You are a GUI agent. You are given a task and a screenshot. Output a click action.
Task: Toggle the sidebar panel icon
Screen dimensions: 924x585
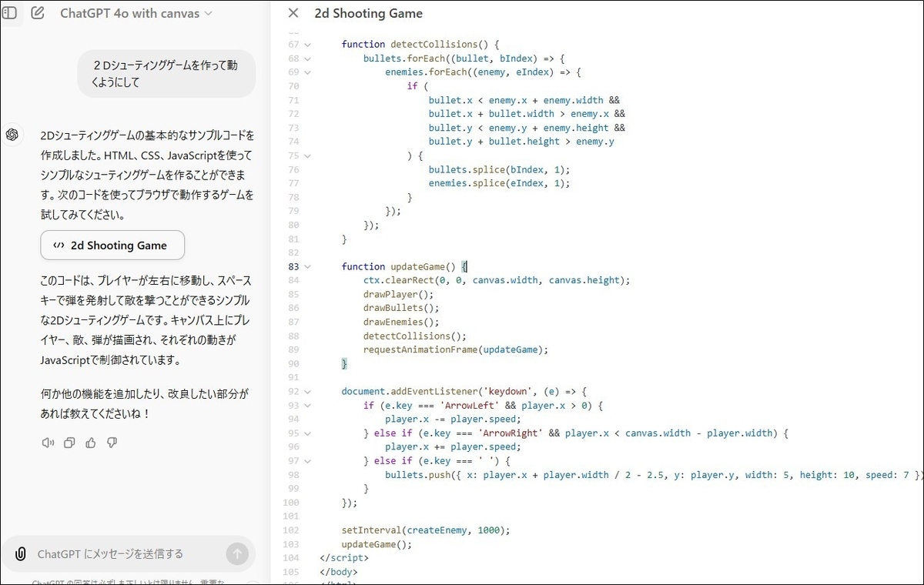pyautogui.click(x=11, y=13)
